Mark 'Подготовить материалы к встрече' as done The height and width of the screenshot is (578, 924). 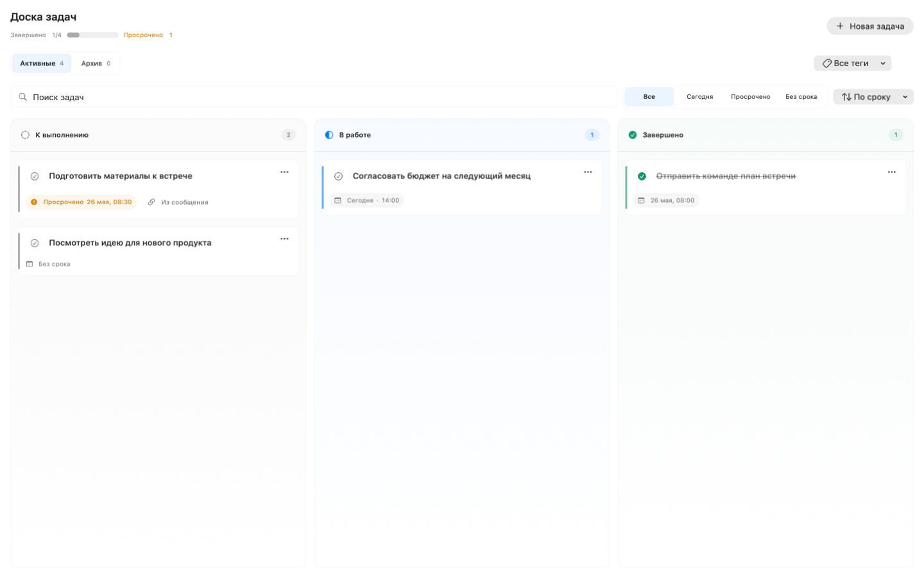pos(35,176)
